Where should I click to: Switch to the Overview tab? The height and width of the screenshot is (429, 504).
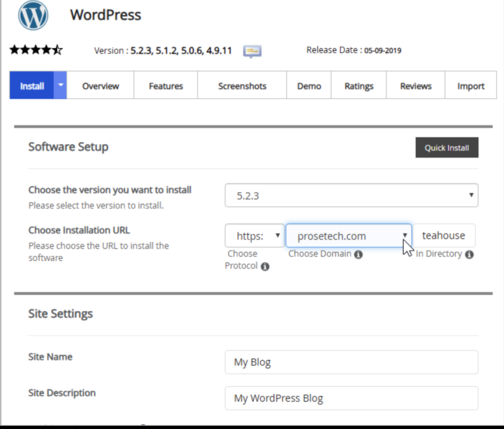[x=100, y=86]
